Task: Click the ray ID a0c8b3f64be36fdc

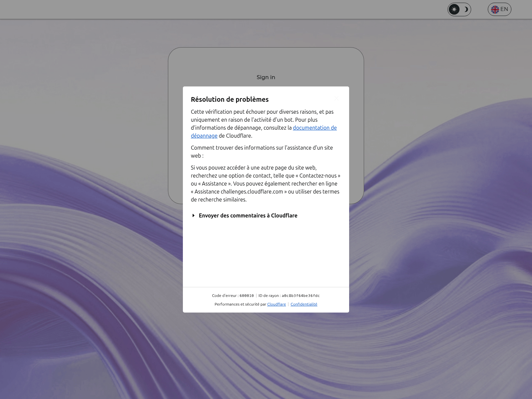Action: pyautogui.click(x=301, y=296)
